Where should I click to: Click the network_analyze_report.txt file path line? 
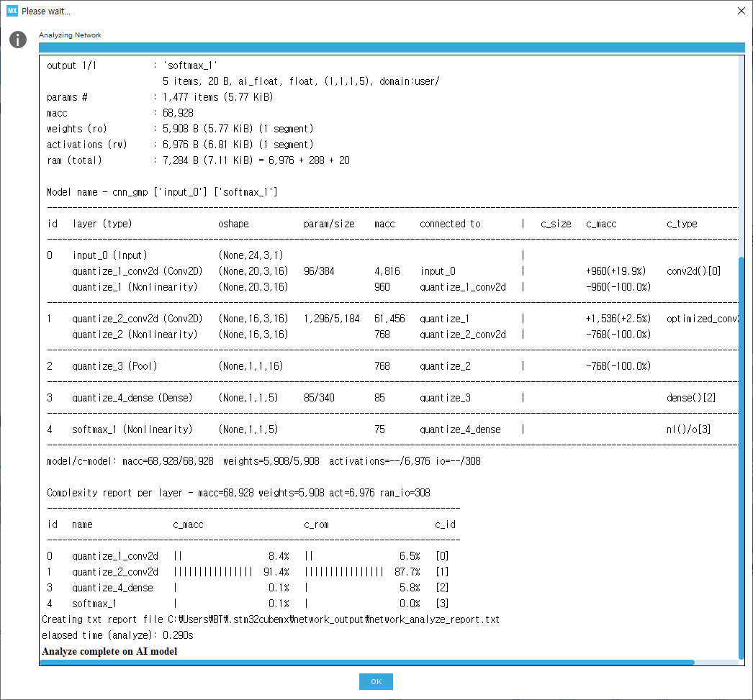pyautogui.click(x=271, y=619)
